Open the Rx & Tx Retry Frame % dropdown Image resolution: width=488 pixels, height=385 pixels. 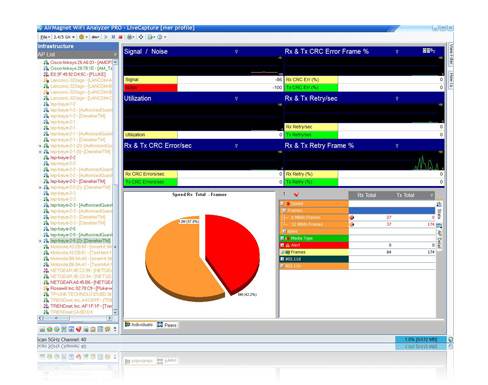pos(397,146)
